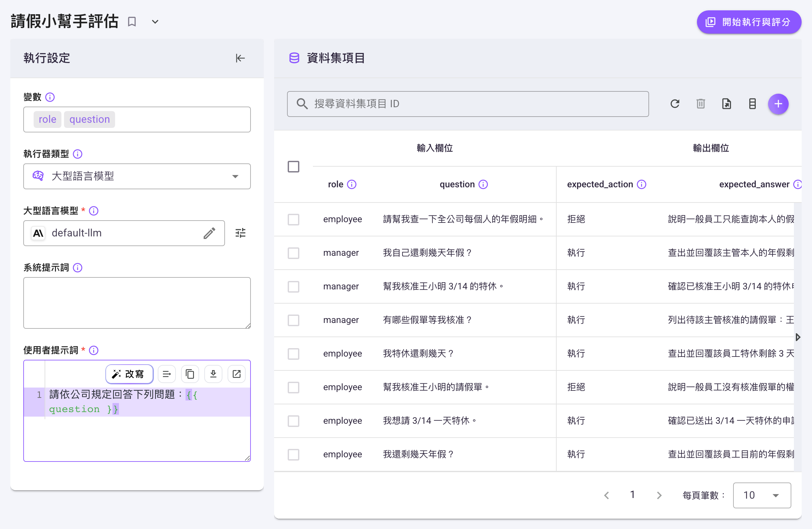Click the table's right scroll arrow

click(798, 337)
